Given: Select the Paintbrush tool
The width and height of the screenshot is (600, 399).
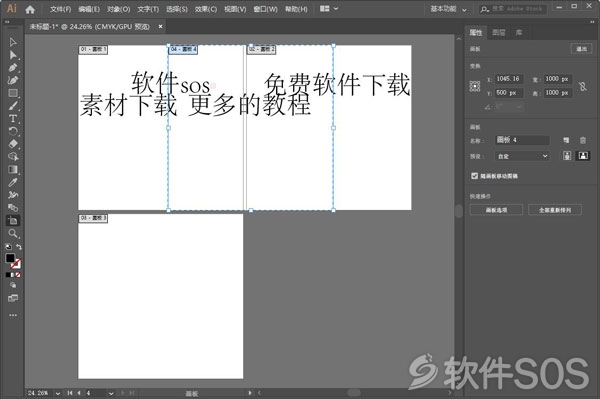Looking at the screenshot, I should click(x=13, y=106).
